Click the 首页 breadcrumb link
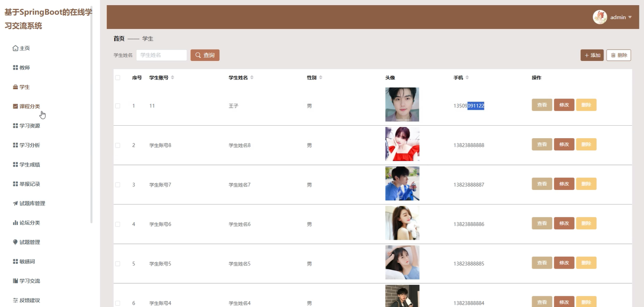Viewport: 644px width, 307px height. 119,39
